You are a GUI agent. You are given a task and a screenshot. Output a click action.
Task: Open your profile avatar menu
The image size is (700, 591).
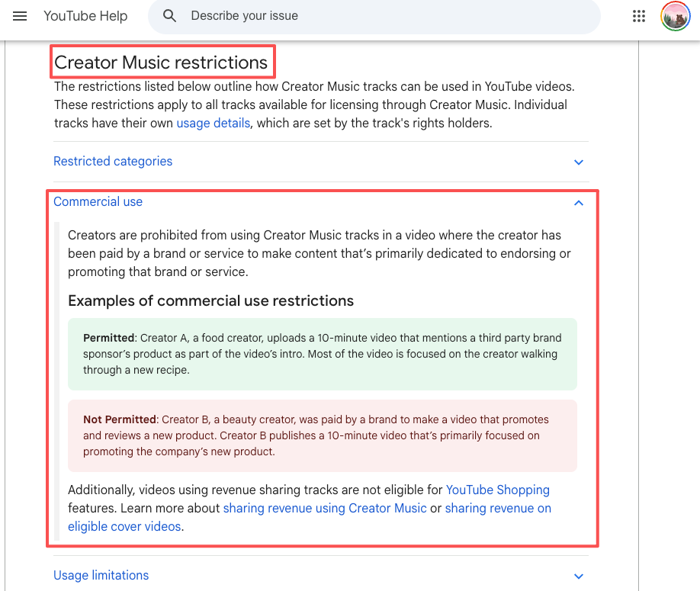[675, 15]
